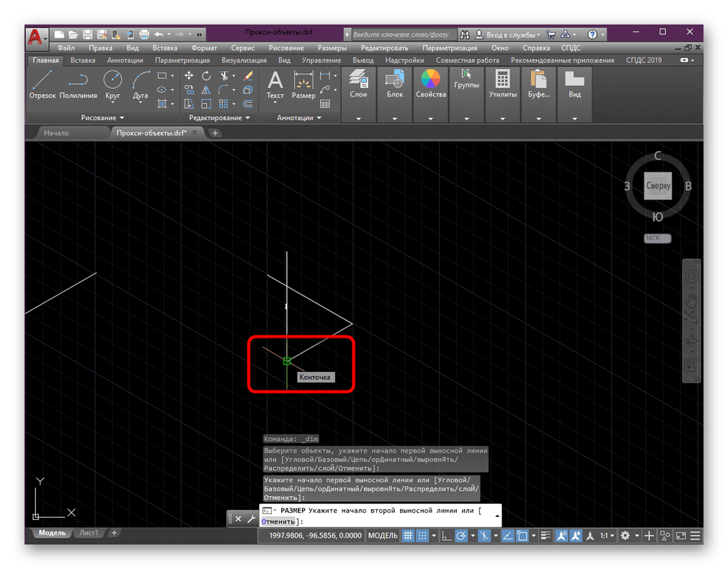Open the Размеры menu

point(332,47)
